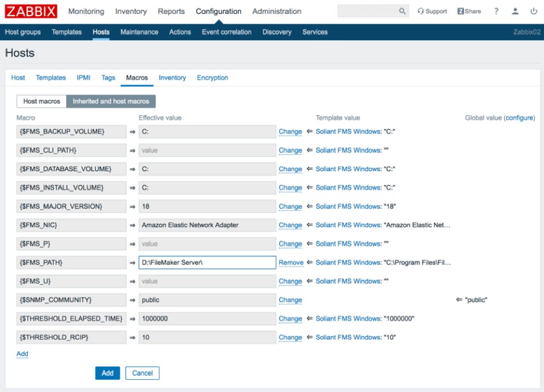Click the Add macro row link
Viewport: 544px width, 392px height.
tap(22, 354)
